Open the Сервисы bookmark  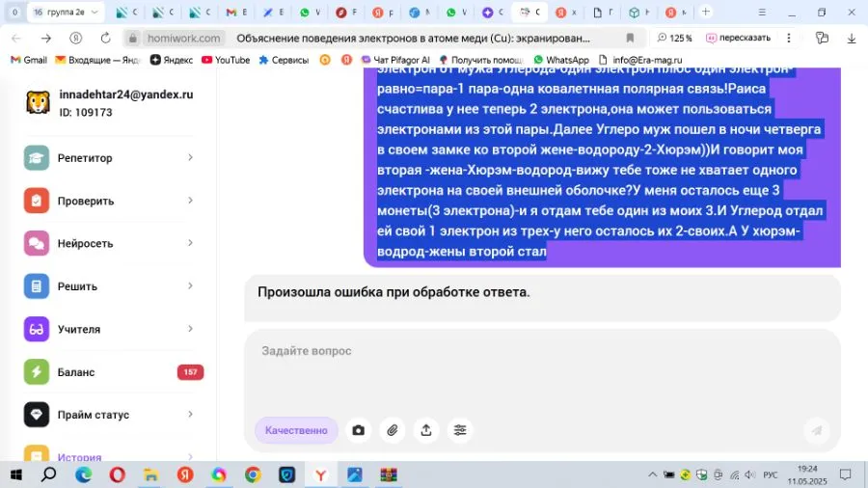(284, 60)
